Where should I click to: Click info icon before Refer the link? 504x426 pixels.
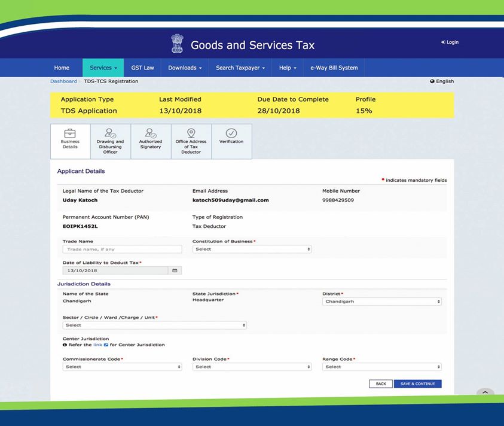(x=65, y=345)
